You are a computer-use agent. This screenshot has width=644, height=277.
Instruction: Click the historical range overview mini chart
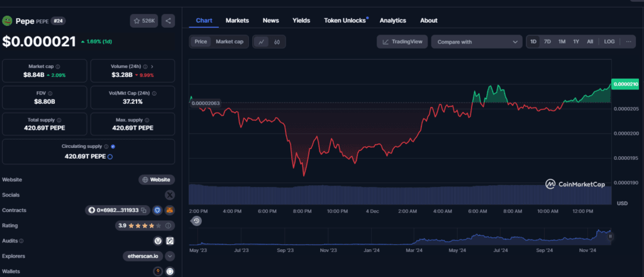click(400, 237)
